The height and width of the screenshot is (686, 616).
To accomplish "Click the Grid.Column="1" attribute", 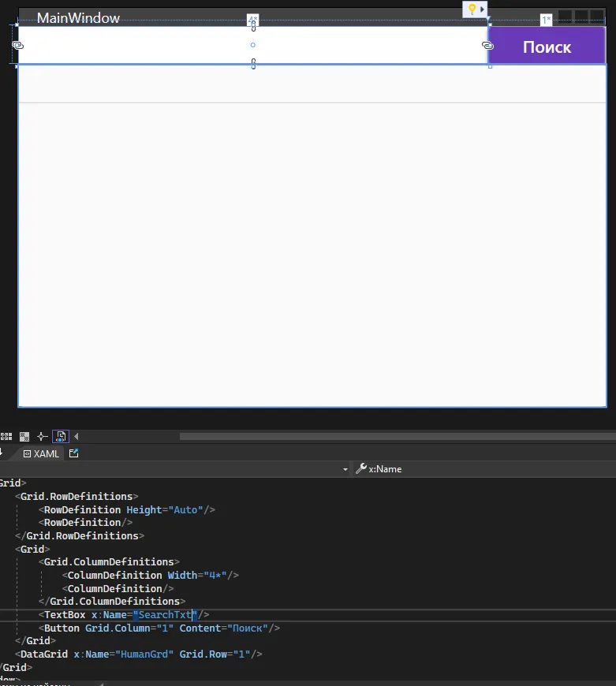I will pyautogui.click(x=129, y=628).
